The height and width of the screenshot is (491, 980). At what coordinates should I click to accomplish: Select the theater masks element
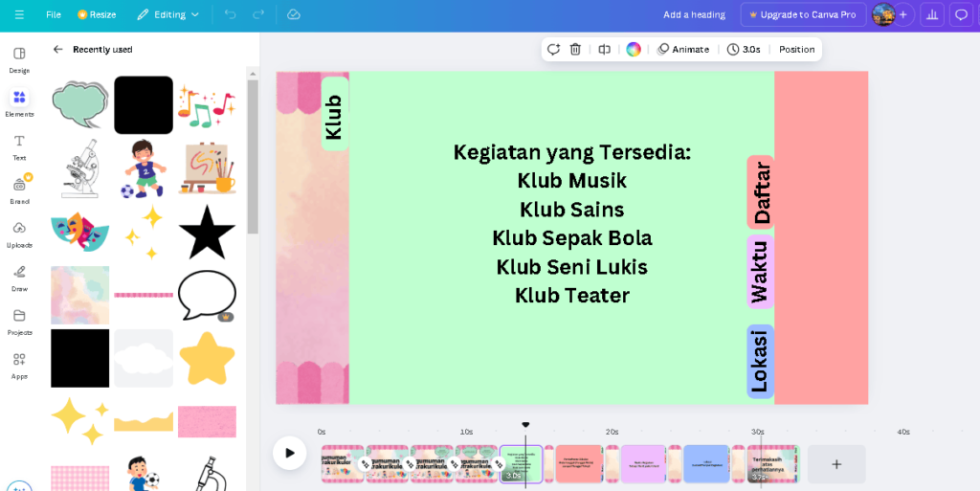pos(80,230)
